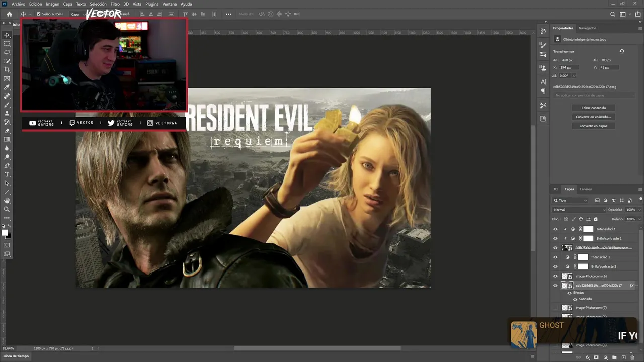Collapse effects of cdb5266d5819c layer
Screen dimensions: 644x362
point(636,286)
